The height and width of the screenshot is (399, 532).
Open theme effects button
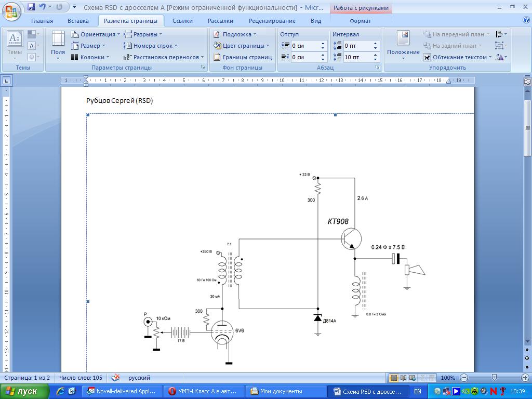coord(33,57)
